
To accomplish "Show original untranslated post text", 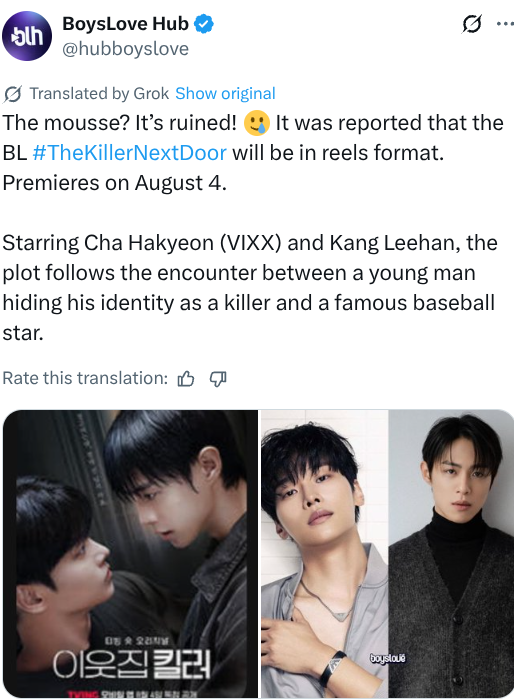I will [225, 94].
